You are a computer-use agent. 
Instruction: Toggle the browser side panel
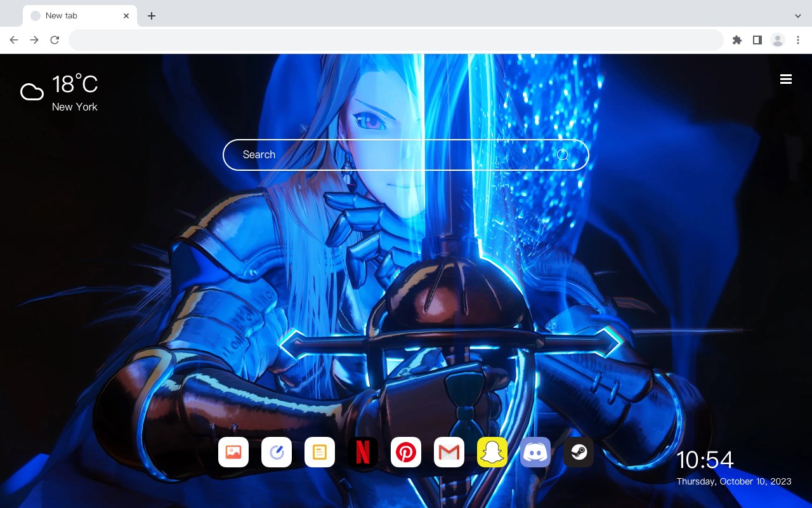[757, 40]
